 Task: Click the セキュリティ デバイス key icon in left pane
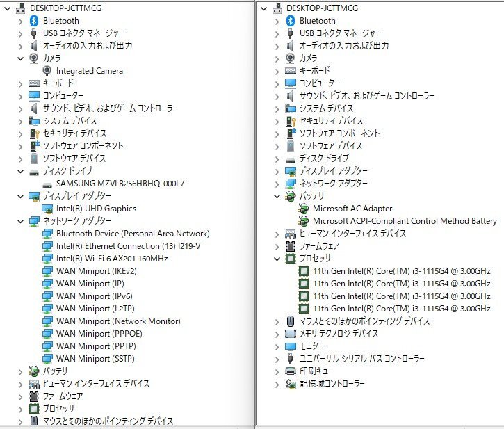[x=34, y=133]
